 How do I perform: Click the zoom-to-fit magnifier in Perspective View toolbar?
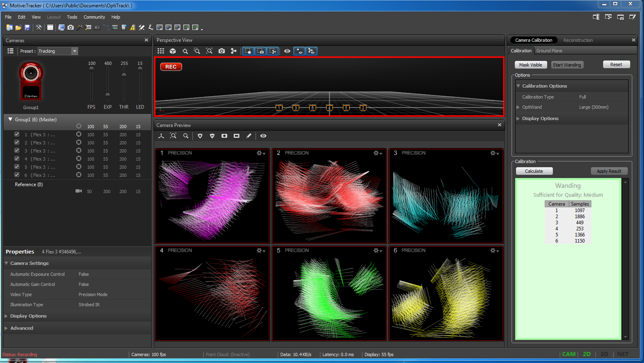(x=209, y=51)
